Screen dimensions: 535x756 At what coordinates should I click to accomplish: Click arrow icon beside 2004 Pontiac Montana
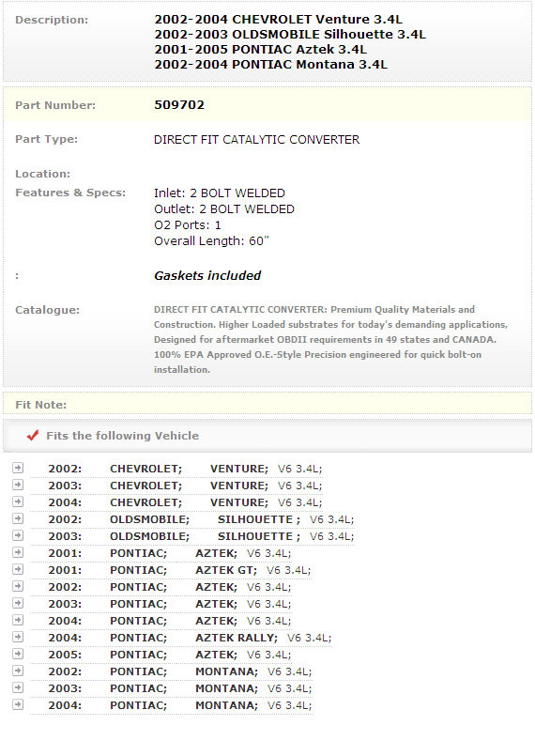(x=18, y=704)
